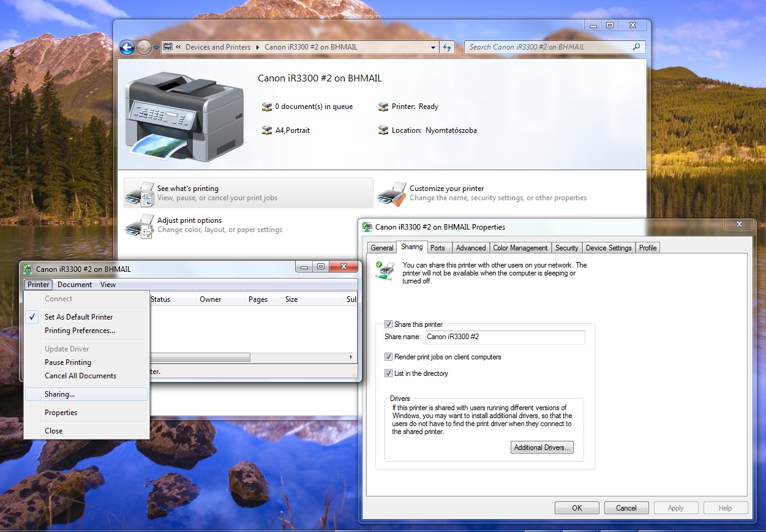The height and width of the screenshot is (532, 766).
Task: Click the document queue status icon
Action: coord(266,107)
